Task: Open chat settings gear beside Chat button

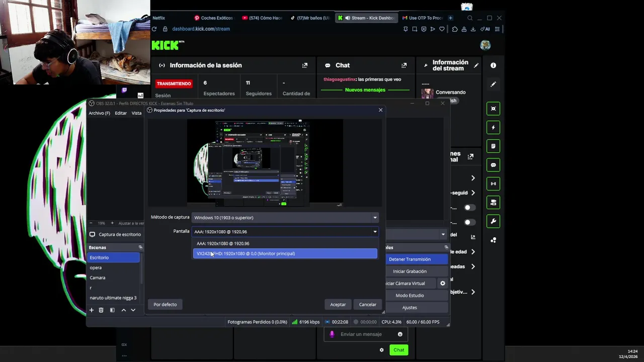Action: [x=381, y=350]
